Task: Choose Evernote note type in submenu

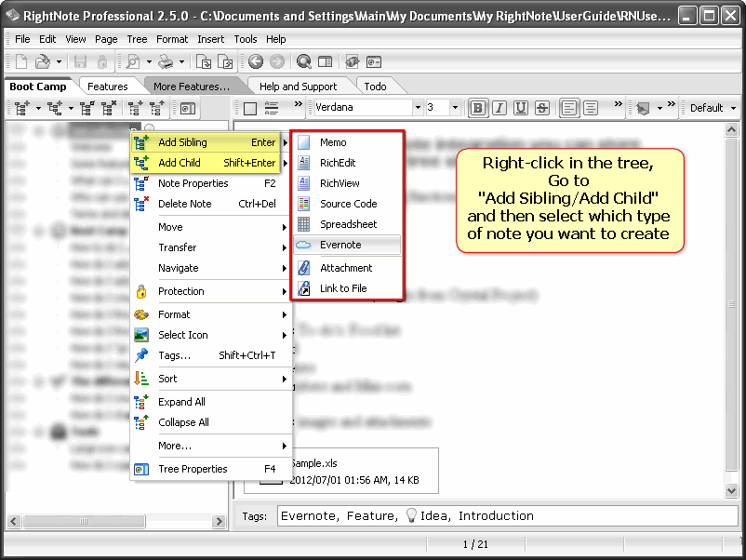Action: pos(347,245)
